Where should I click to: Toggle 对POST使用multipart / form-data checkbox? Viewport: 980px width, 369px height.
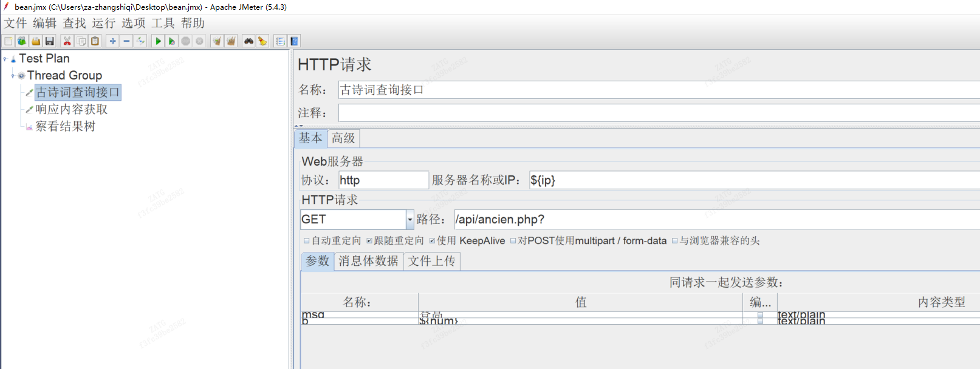(513, 241)
